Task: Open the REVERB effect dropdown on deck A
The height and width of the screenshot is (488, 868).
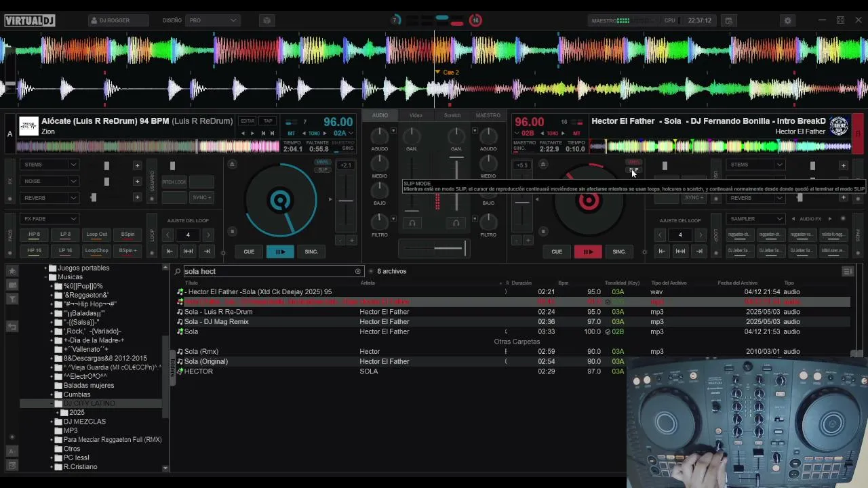Action: point(51,198)
